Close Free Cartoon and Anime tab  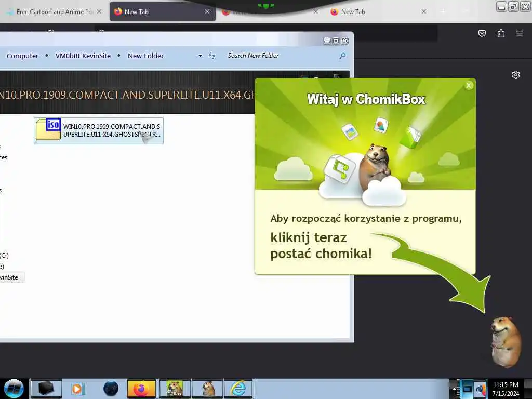[99, 11]
